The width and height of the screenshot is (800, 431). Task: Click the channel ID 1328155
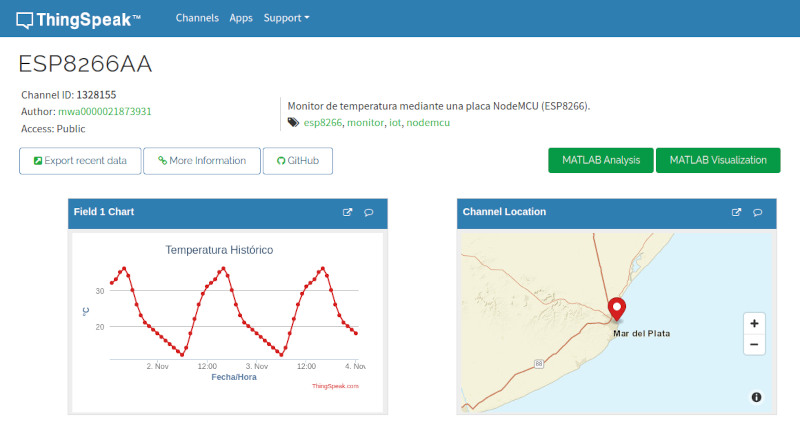click(x=96, y=95)
